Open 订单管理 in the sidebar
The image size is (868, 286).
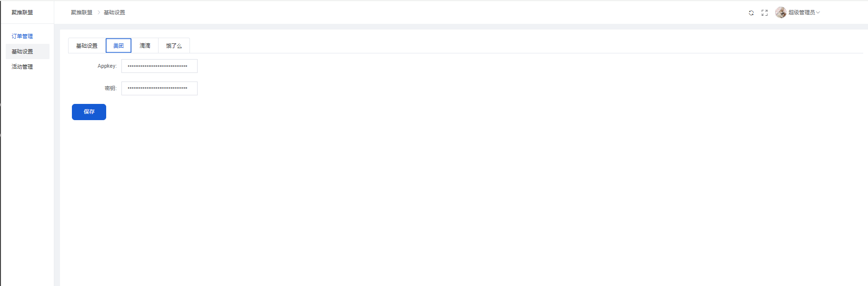[22, 36]
